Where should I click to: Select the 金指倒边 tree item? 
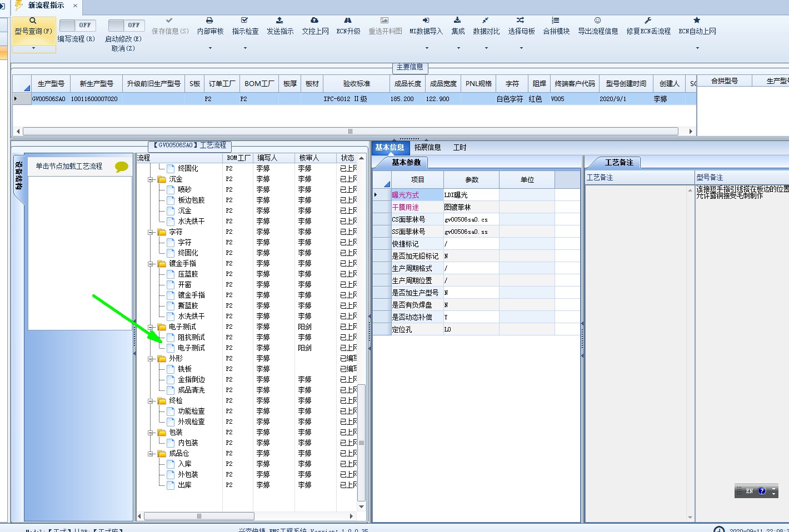[x=191, y=380]
